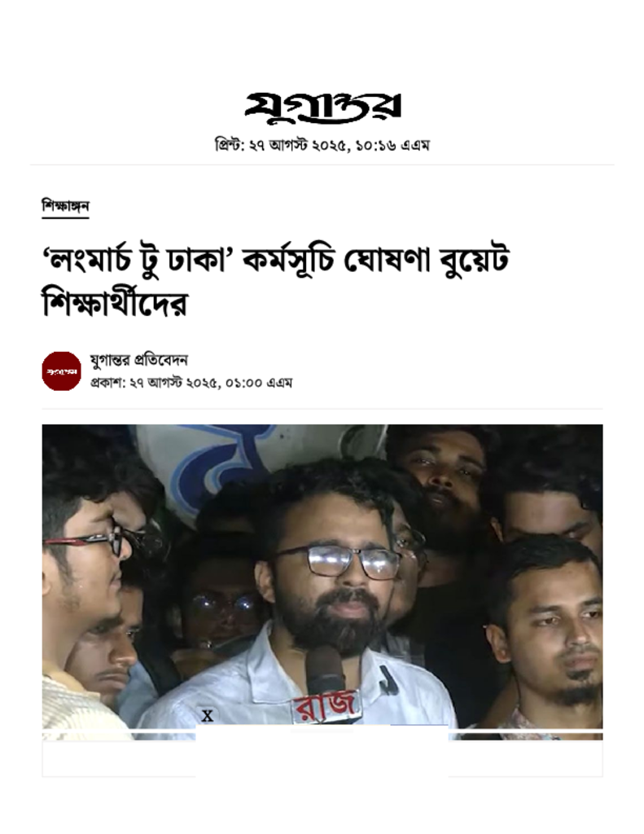Select the author name যুগান্তর প্রতিবেদন

pos(138,360)
